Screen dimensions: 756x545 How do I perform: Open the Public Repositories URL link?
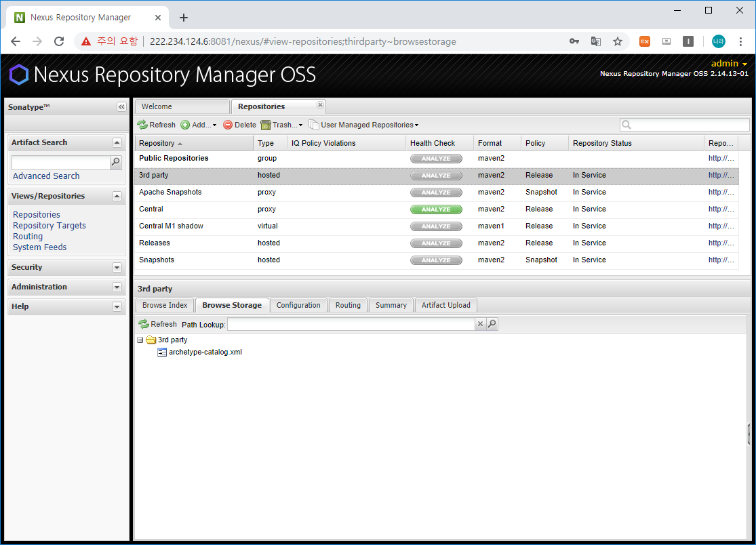(x=721, y=158)
